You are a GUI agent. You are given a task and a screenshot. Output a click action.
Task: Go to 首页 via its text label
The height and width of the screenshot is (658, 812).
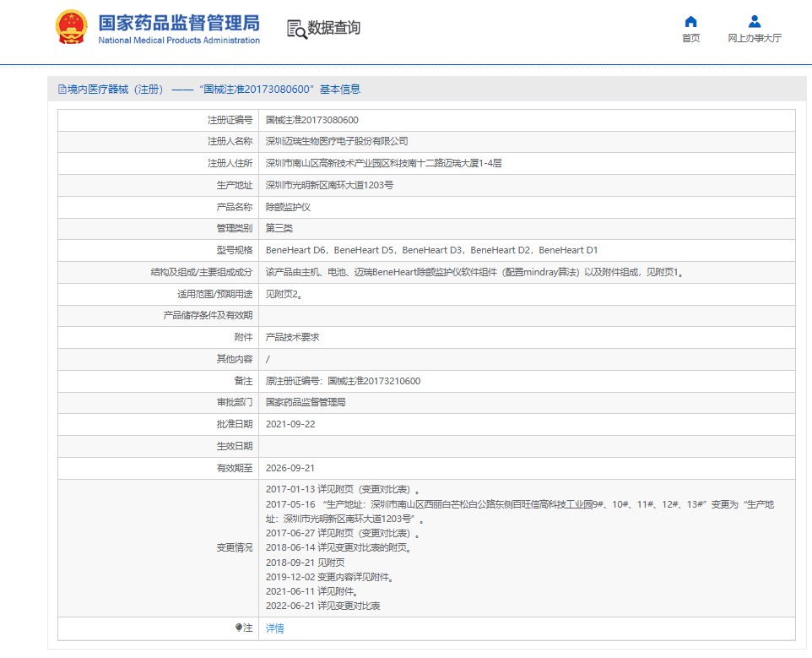pyautogui.click(x=690, y=38)
